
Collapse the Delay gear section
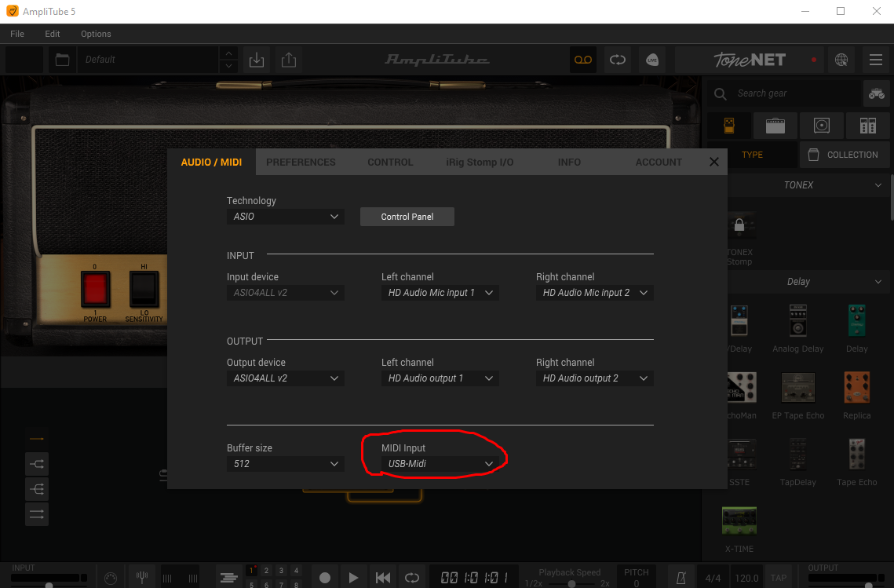click(x=878, y=282)
